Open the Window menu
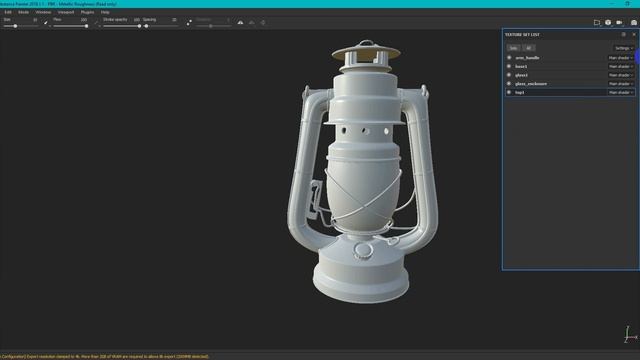 pos(43,12)
